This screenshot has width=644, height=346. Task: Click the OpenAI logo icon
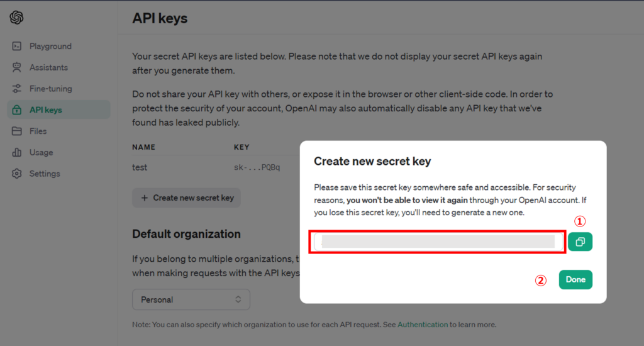pyautogui.click(x=16, y=18)
